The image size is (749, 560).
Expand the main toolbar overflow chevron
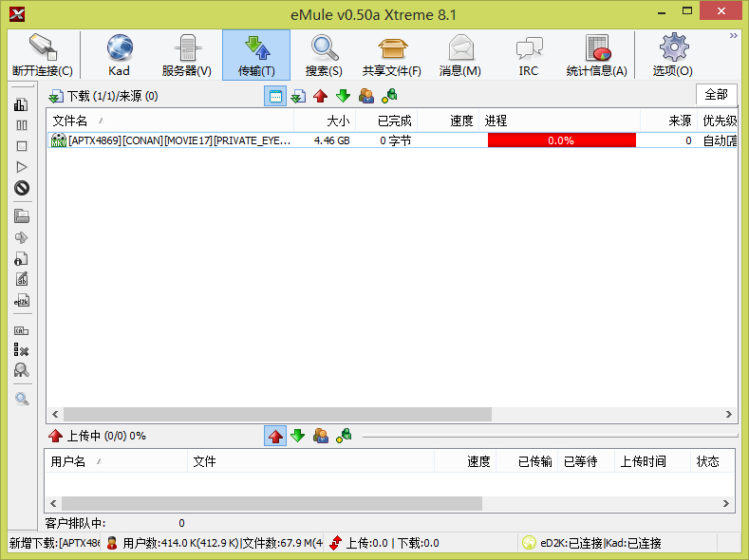(x=733, y=36)
